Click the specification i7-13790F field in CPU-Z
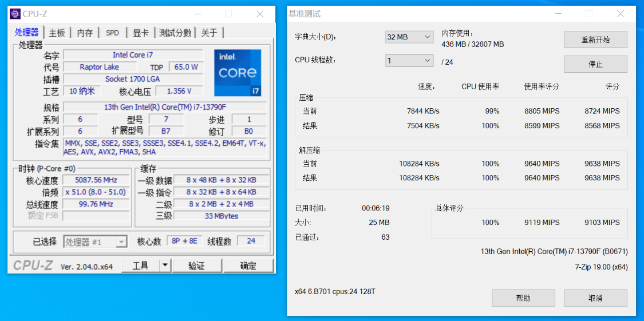644x321 pixels. pos(165,107)
